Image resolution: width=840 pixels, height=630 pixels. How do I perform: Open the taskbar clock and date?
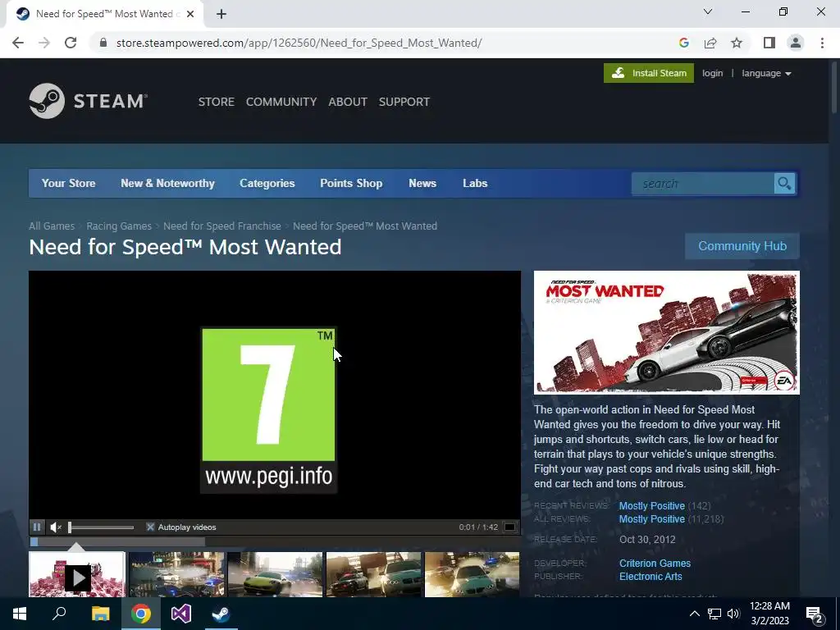(769, 614)
